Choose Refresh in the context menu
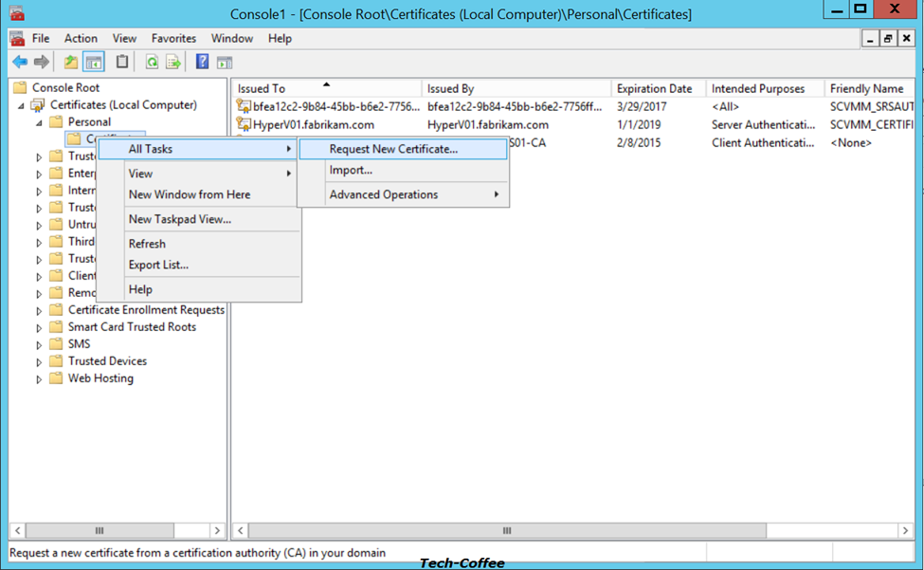The height and width of the screenshot is (570, 924). (199, 244)
